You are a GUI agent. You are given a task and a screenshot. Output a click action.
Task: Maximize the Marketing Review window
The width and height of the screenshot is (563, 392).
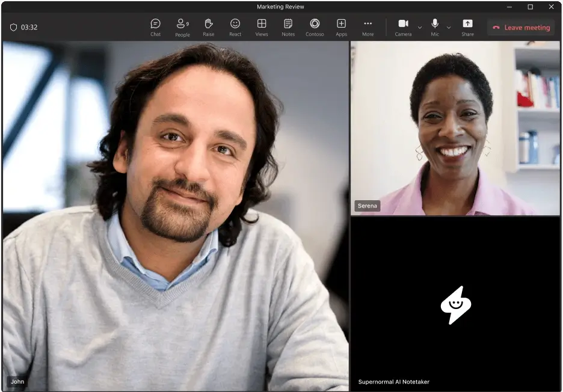pos(530,7)
